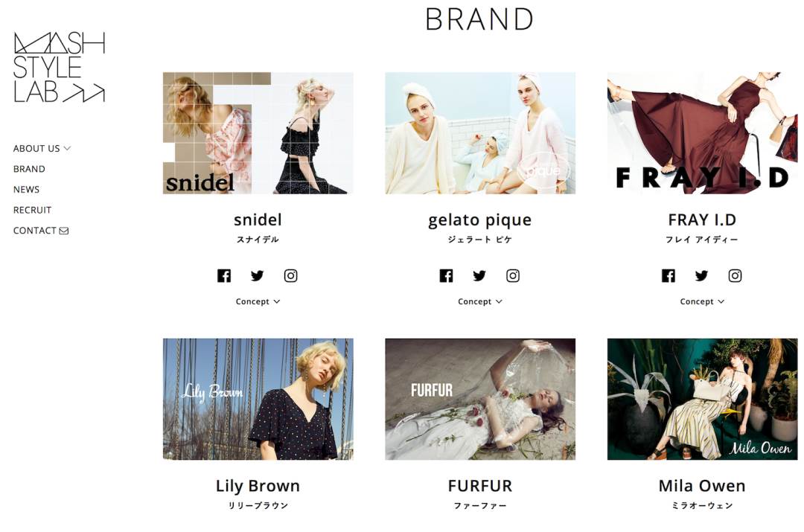
Task: Open gelato pique's Instagram icon
Action: pyautogui.click(x=513, y=276)
